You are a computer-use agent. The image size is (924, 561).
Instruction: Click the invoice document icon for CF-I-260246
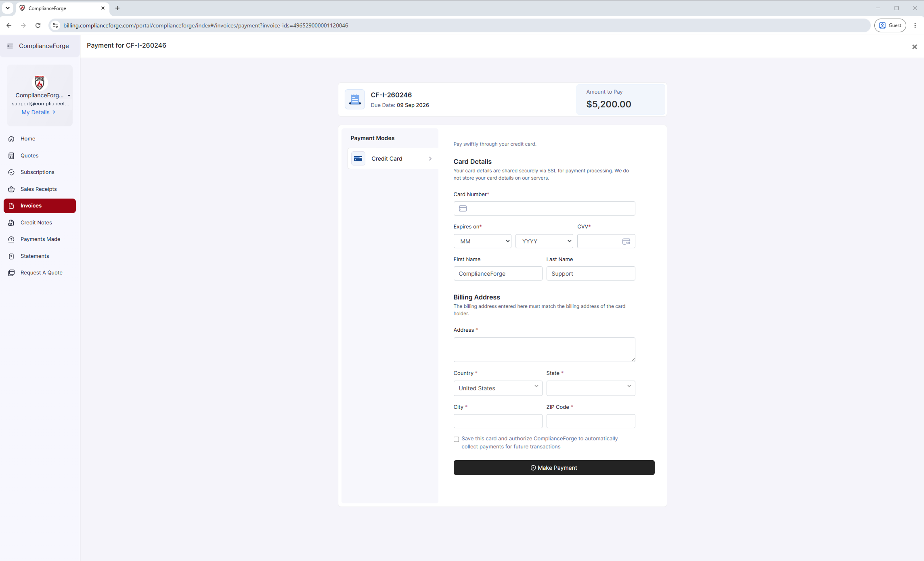pos(355,99)
